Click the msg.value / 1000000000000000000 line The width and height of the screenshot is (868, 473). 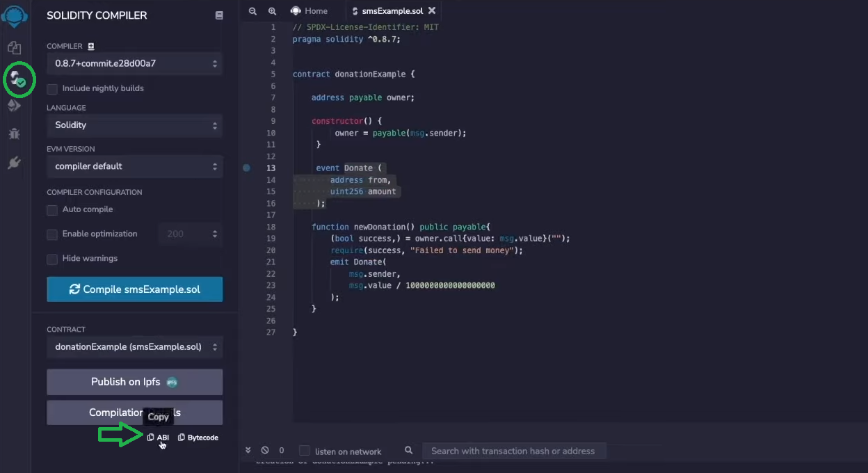[421, 285]
